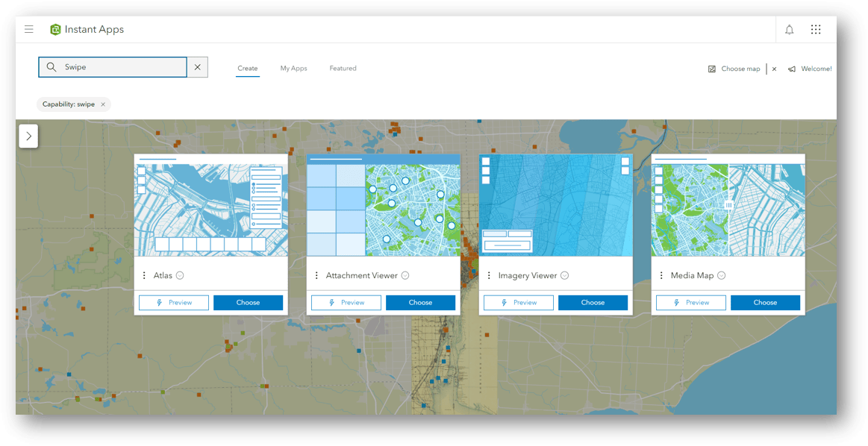Click the Imagery Viewer template title
The width and height of the screenshot is (868, 446).
tap(528, 275)
